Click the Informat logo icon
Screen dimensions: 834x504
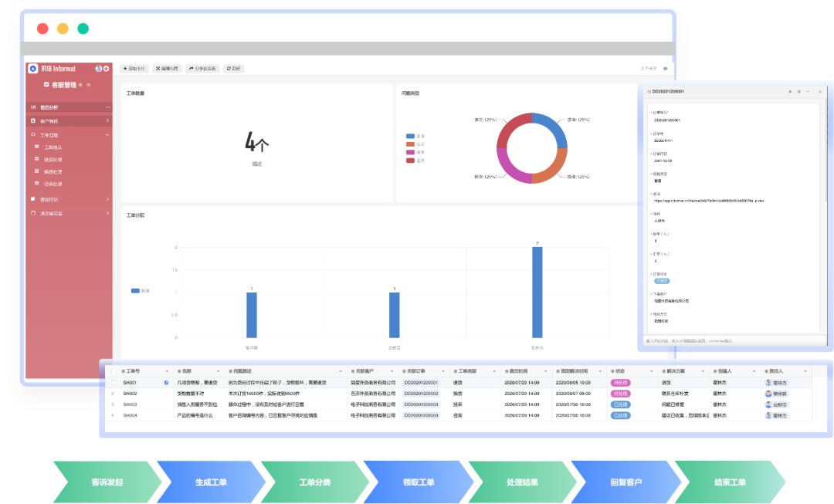point(33,69)
